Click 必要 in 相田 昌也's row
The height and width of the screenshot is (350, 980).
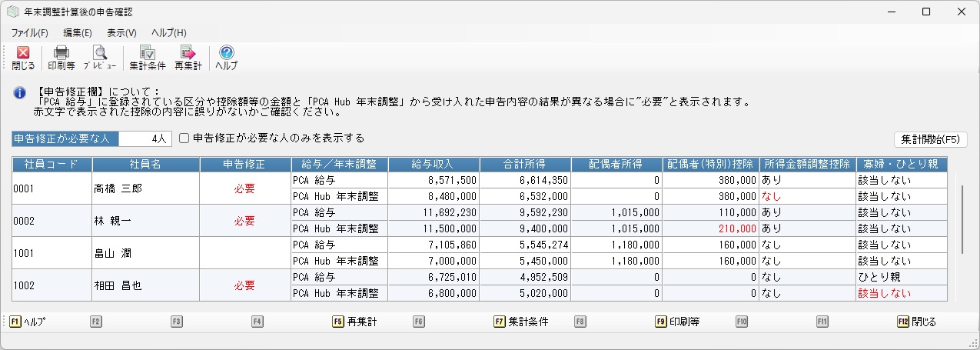coord(244,285)
